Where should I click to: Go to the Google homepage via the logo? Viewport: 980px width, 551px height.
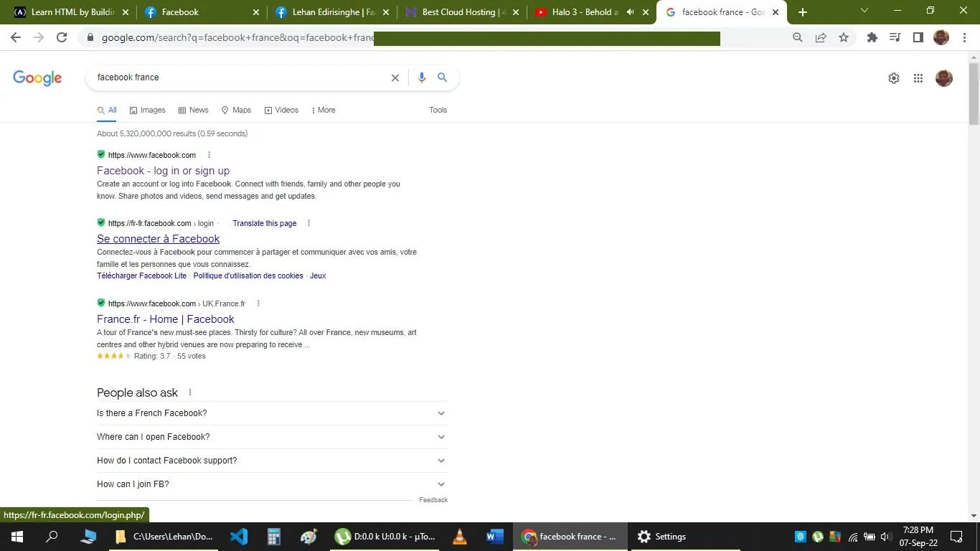37,78
